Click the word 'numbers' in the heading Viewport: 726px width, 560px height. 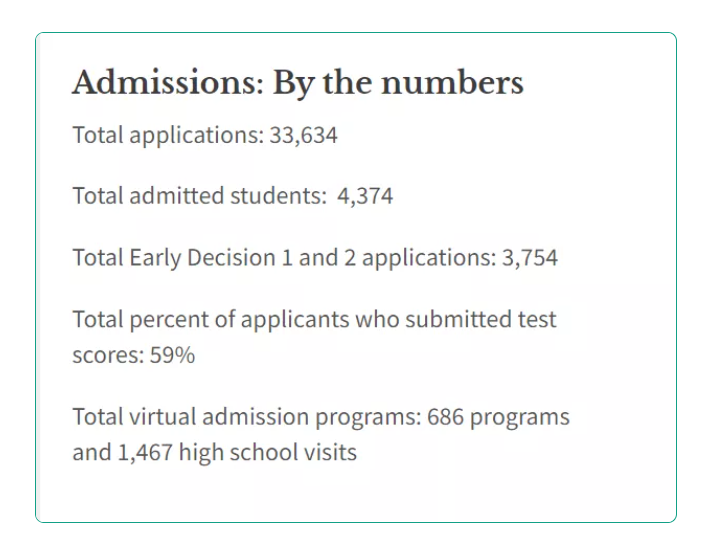[452, 83]
